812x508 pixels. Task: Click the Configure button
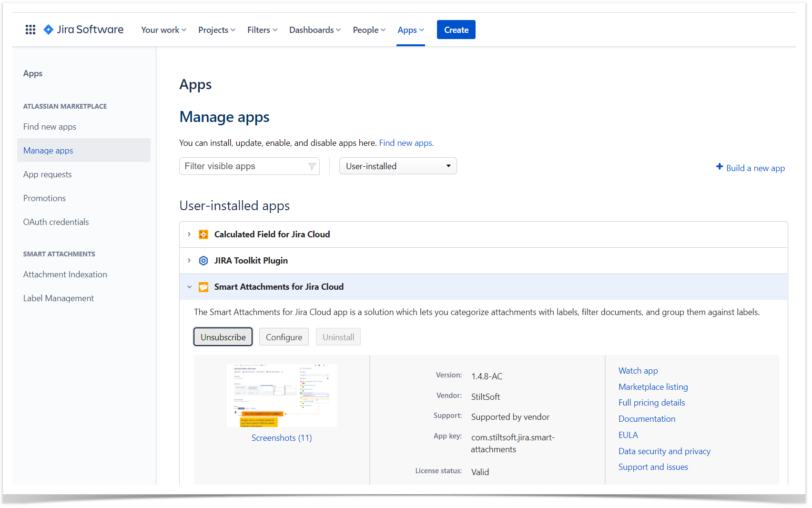(x=284, y=337)
